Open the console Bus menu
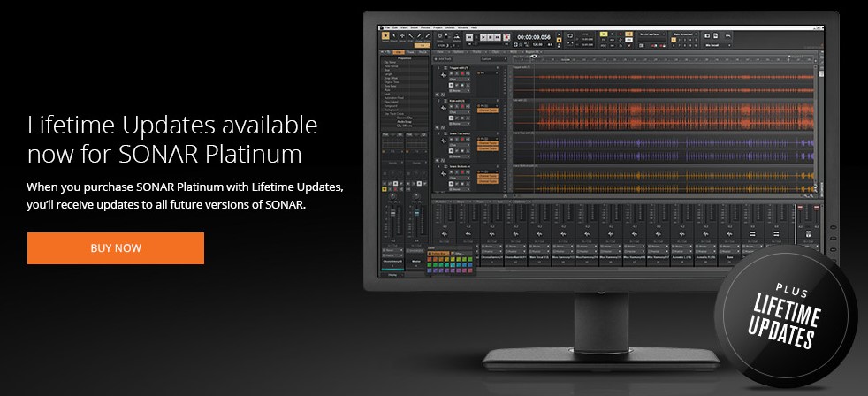The height and width of the screenshot is (396, 868). [500, 202]
